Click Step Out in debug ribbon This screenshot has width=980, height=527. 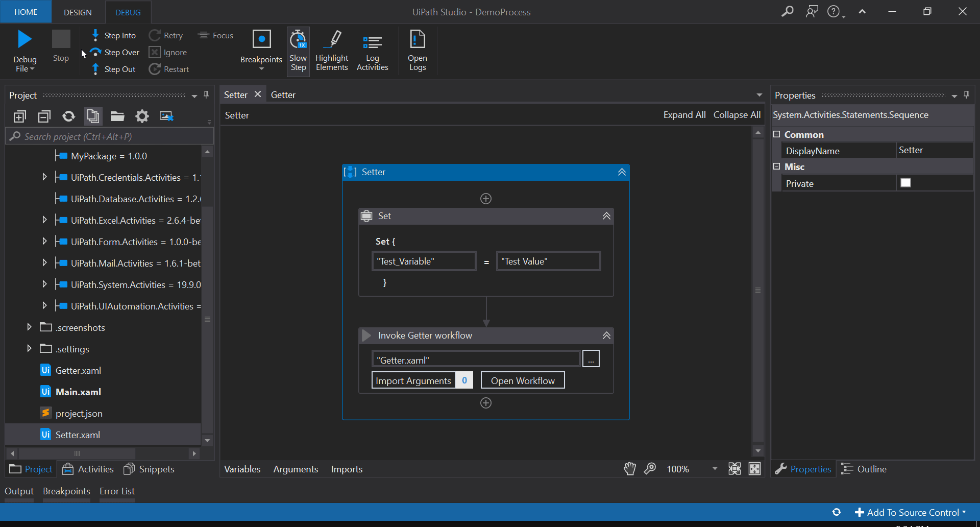coord(113,69)
